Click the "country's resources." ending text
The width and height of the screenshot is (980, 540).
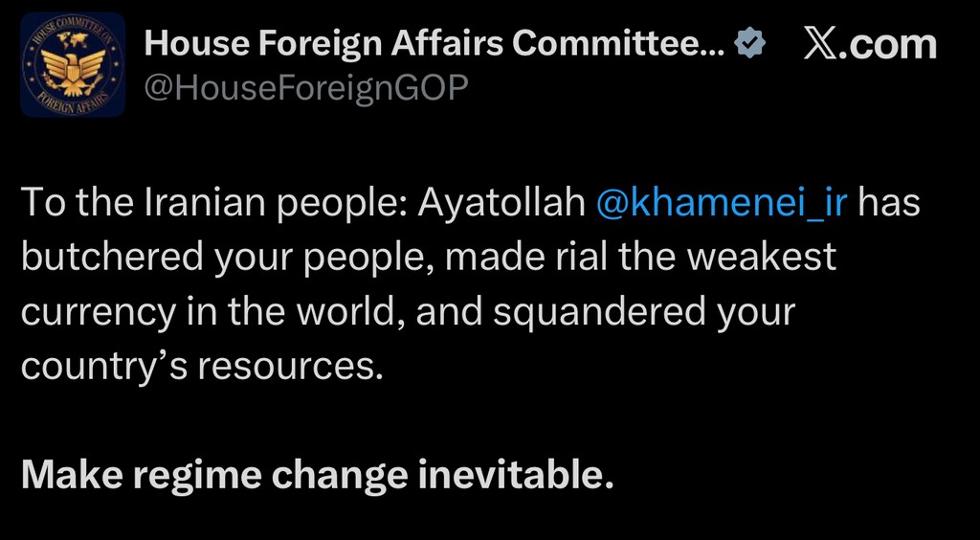[201, 367]
